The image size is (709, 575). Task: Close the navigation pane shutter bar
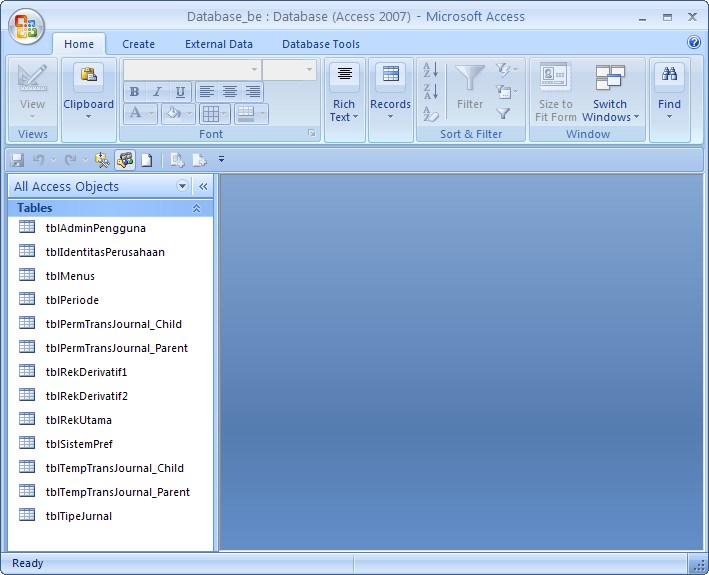[203, 186]
